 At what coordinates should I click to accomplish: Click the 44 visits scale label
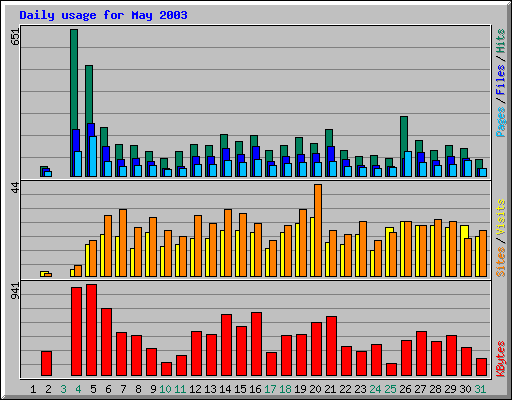15,189
